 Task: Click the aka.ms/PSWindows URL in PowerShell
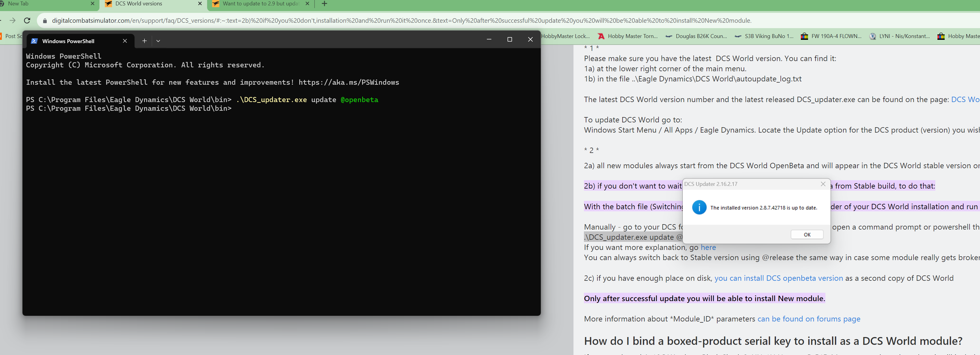pos(349,82)
